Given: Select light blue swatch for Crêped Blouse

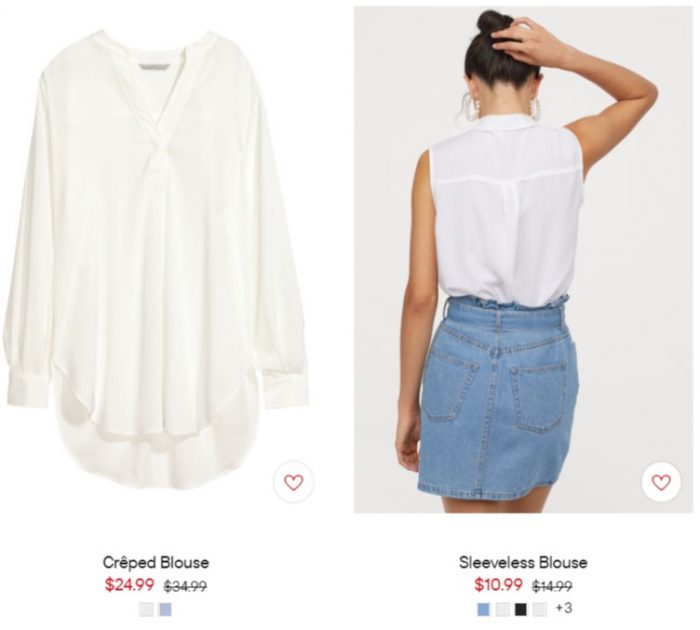Looking at the screenshot, I should (165, 609).
